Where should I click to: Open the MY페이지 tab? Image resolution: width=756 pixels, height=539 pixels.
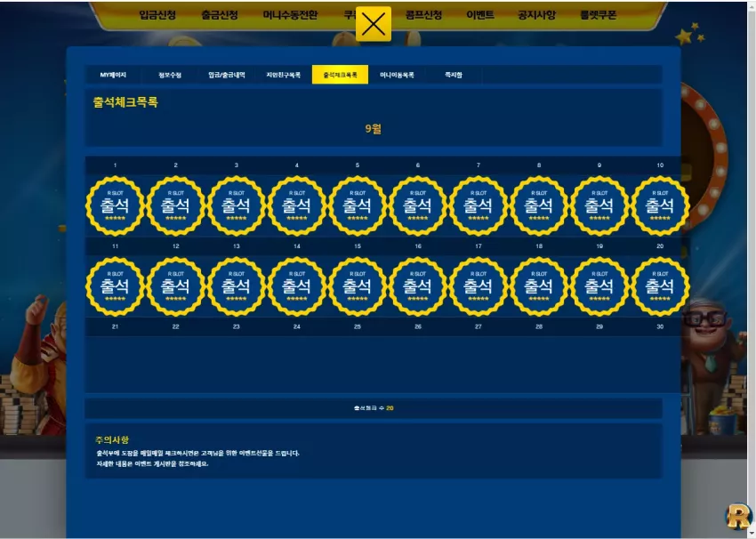(x=113, y=75)
